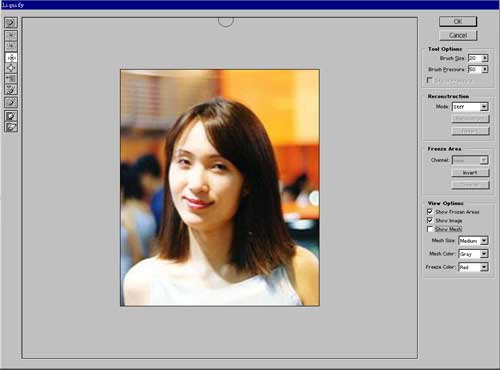Click the Brush Size input field
This screenshot has width=500, height=370.
(475, 58)
